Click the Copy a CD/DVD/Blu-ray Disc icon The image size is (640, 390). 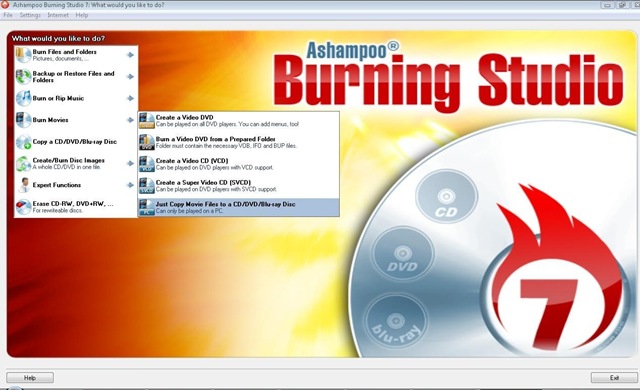click(x=23, y=142)
